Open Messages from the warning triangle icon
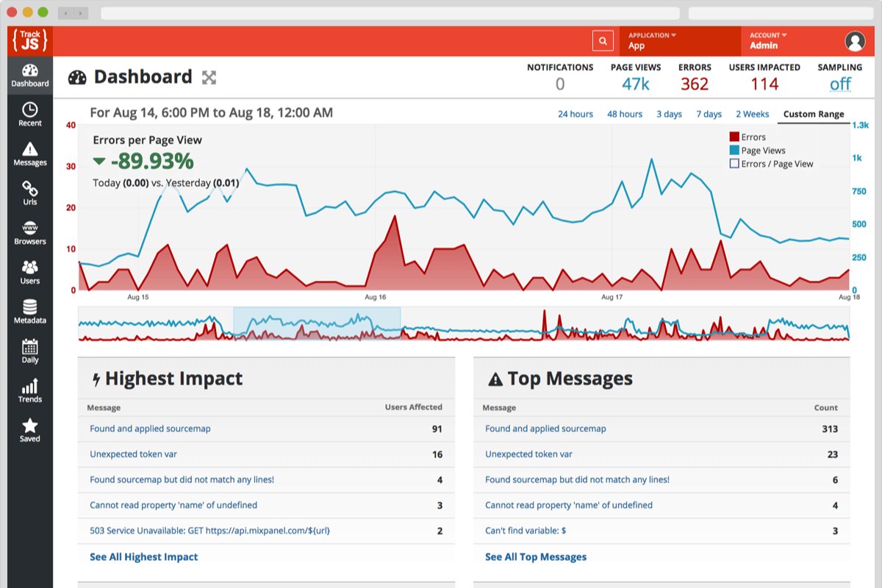 coord(30,149)
